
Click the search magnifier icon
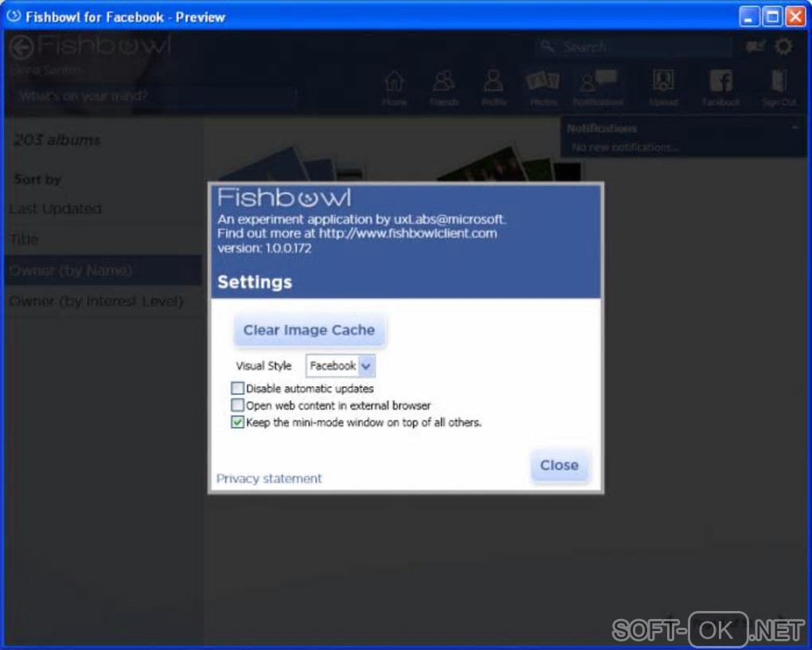point(547,47)
